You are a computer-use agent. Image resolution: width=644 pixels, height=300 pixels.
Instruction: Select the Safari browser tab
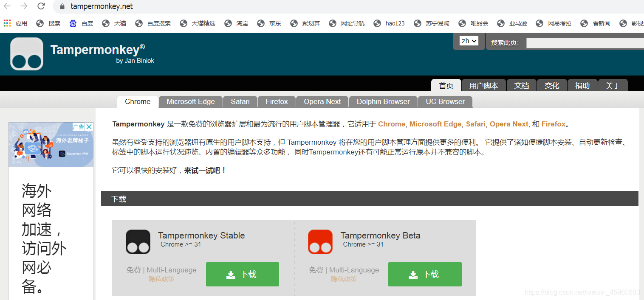(240, 102)
